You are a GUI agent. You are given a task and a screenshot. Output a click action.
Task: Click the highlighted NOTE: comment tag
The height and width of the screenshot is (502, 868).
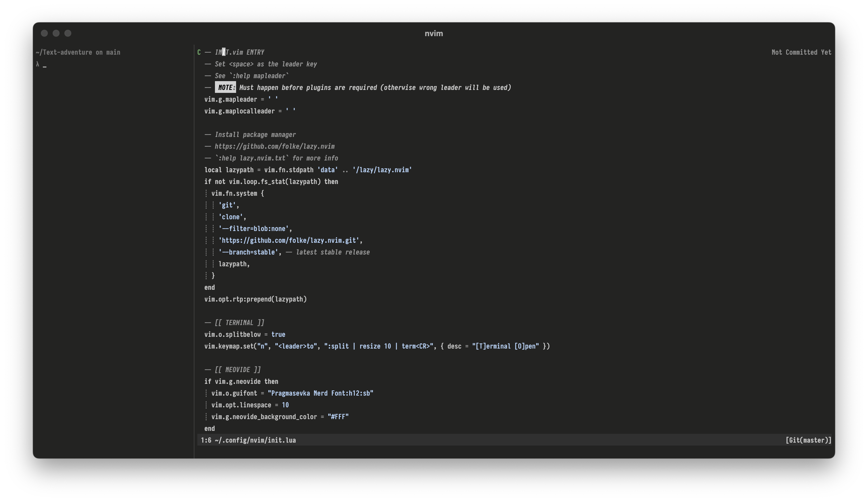[225, 88]
